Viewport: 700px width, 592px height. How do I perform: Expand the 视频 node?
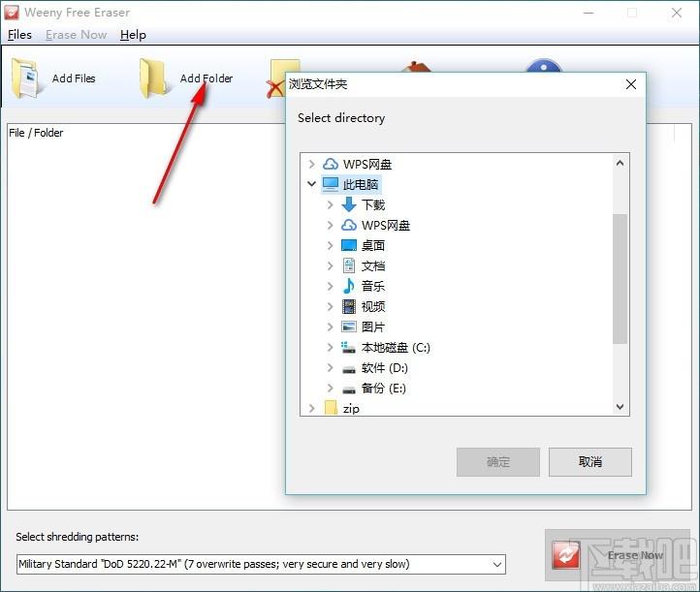[330, 306]
